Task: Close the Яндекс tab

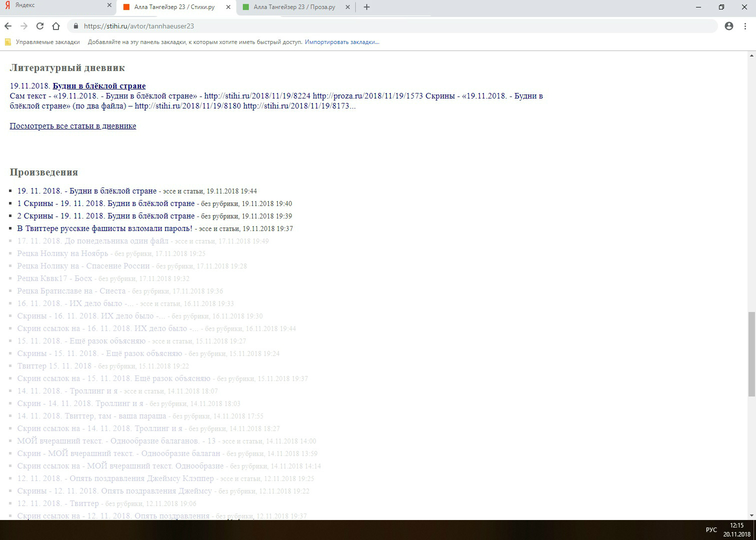Action: tap(109, 5)
